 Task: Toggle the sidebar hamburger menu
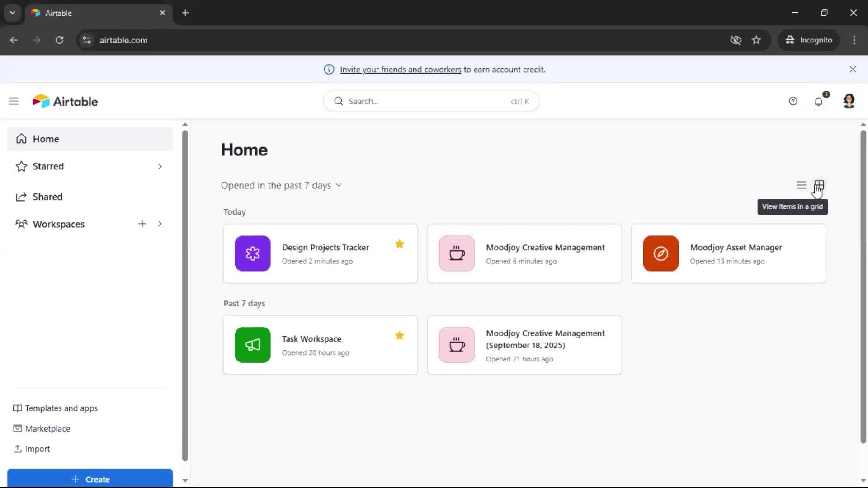coord(14,101)
